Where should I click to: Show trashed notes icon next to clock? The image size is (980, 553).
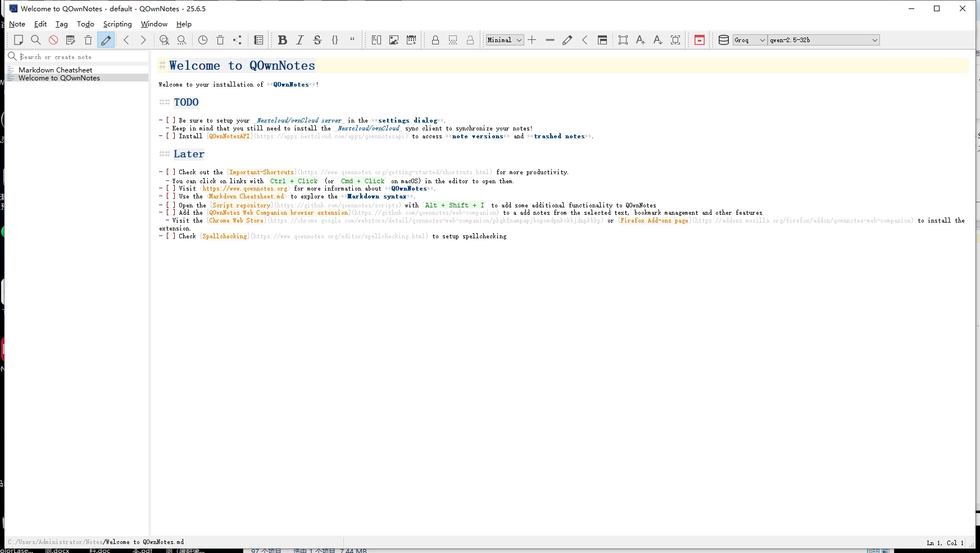click(220, 40)
